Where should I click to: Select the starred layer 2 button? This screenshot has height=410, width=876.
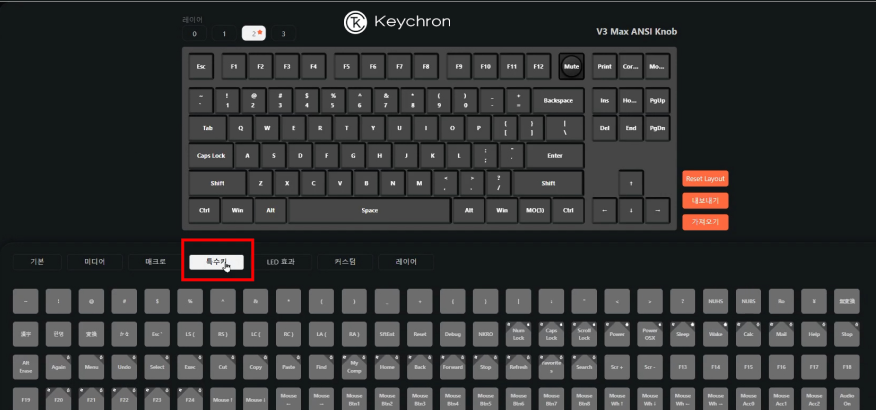click(x=254, y=34)
